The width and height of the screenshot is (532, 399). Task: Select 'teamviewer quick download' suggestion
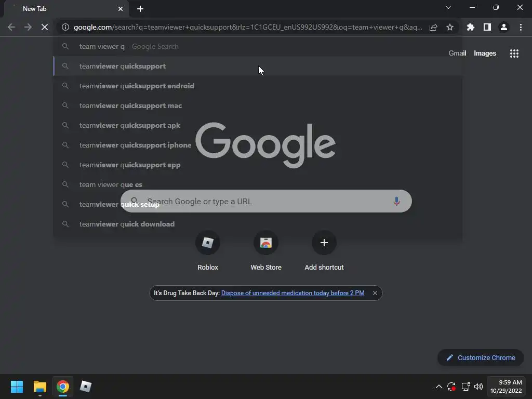pos(258,224)
